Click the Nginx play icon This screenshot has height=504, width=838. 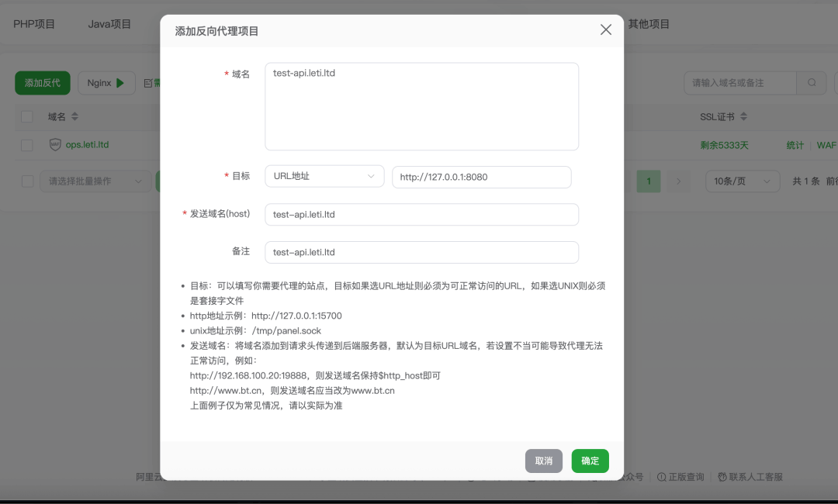point(120,83)
